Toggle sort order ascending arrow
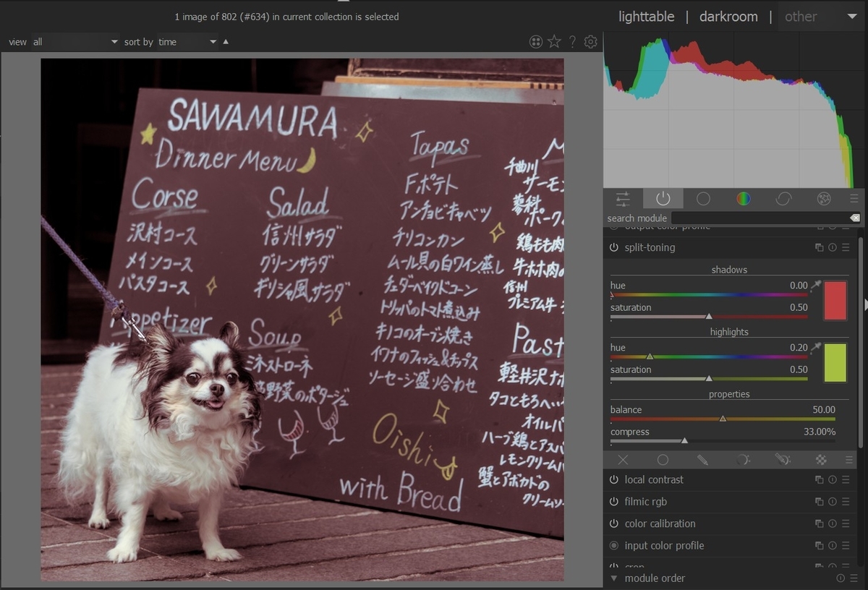The image size is (868, 590). tap(226, 42)
